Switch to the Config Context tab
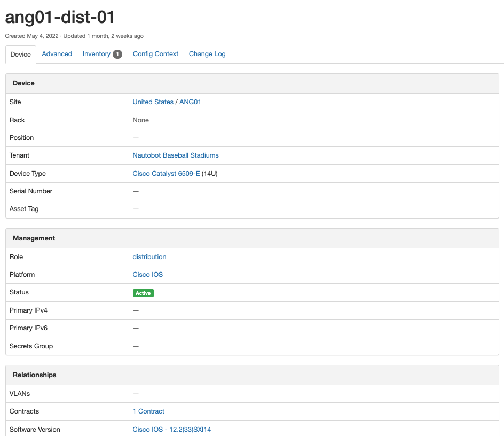504x436 pixels. click(155, 54)
